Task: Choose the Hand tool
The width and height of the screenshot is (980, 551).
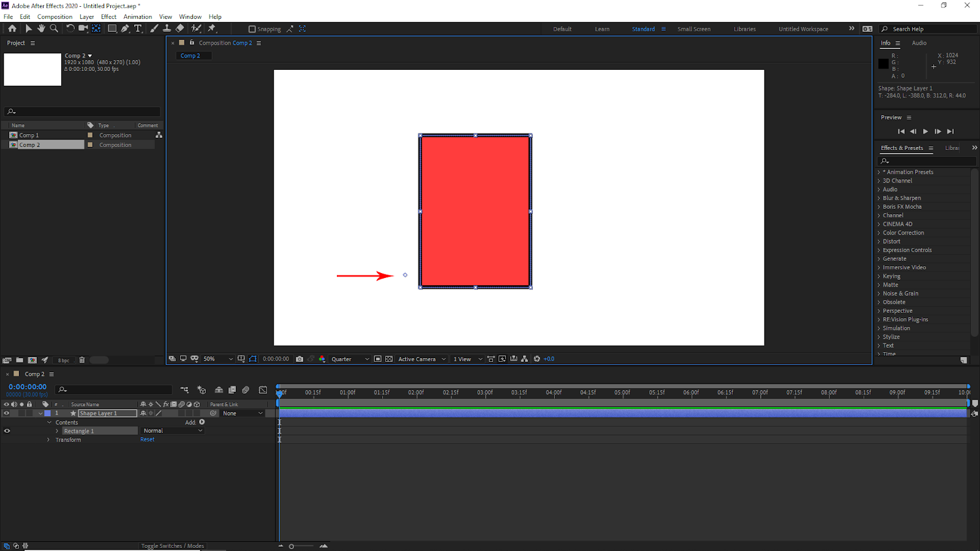Action: [41, 28]
